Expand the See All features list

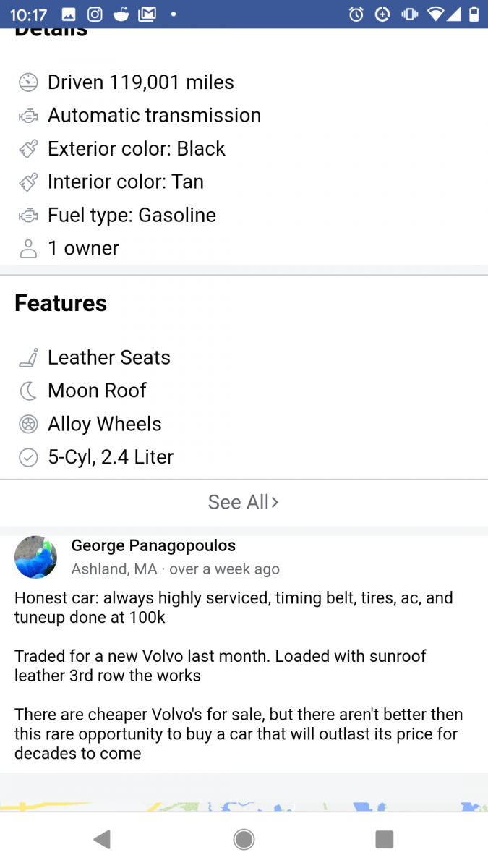click(244, 502)
